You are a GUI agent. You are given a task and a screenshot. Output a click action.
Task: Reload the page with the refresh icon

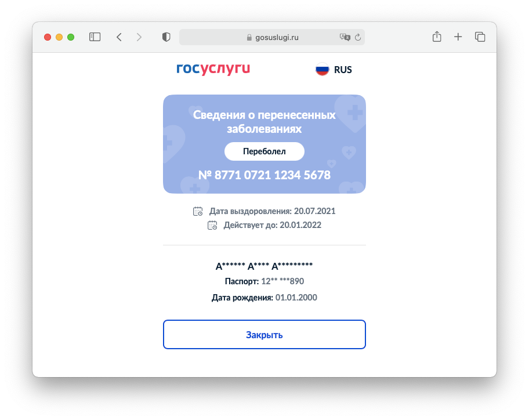(x=358, y=37)
